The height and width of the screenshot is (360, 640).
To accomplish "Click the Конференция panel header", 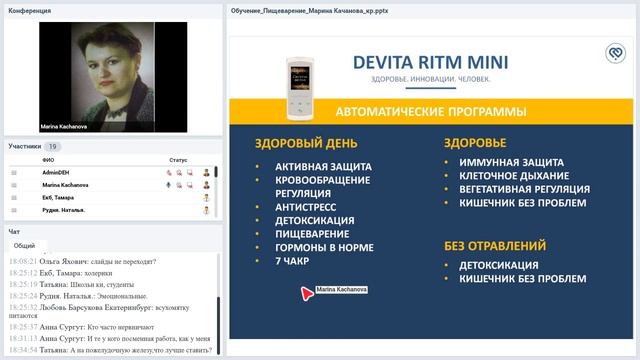I will coord(30,11).
